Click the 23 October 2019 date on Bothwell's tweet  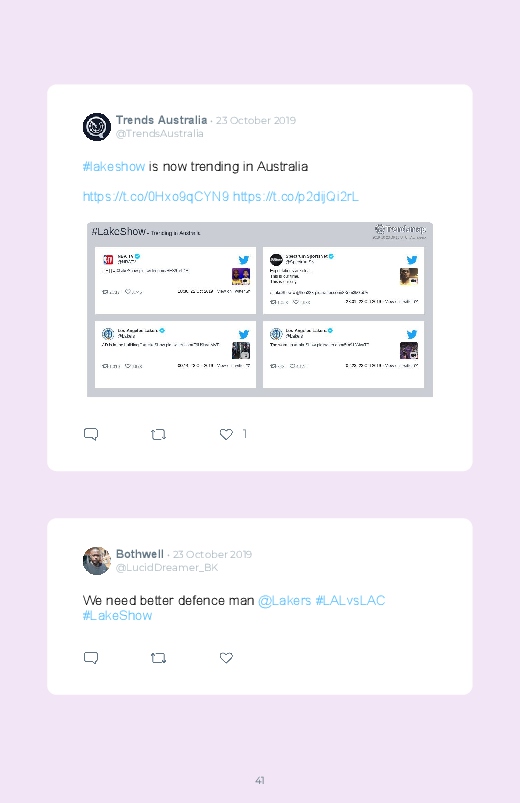212,554
